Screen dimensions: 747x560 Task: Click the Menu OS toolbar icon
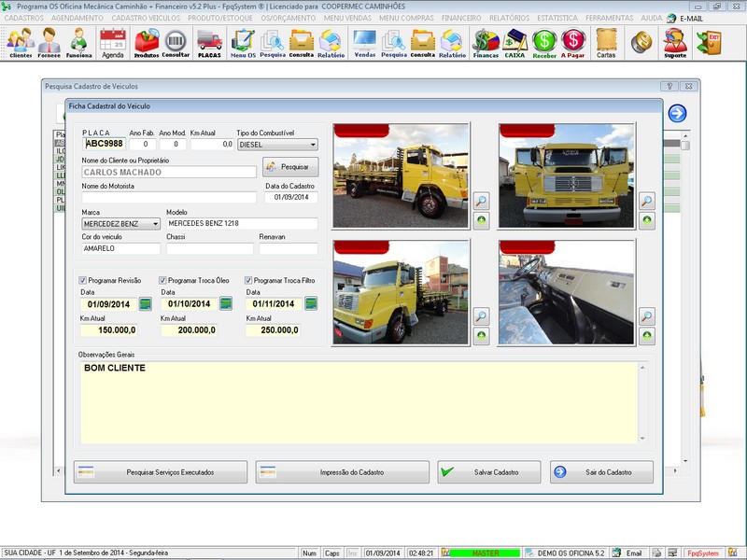pyautogui.click(x=243, y=42)
